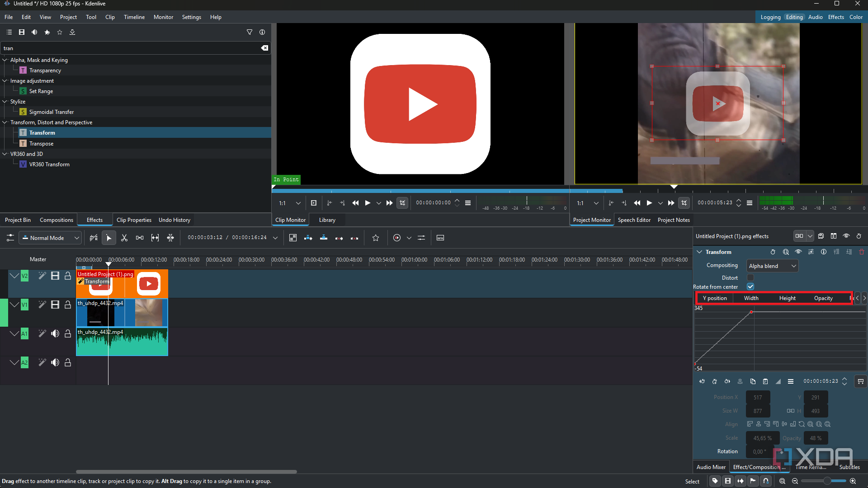Open Clip Monitor hamburger options
Screen dimensions: 868x488
pyautogui.click(x=468, y=203)
